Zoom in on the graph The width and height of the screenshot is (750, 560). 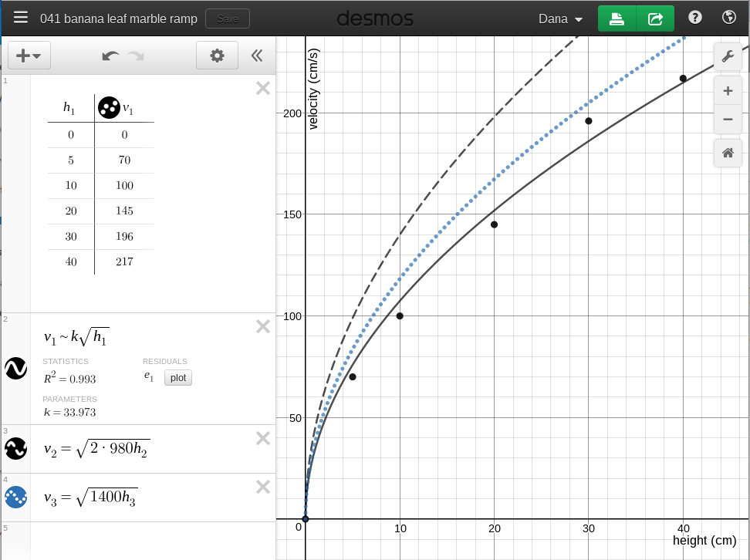click(727, 91)
